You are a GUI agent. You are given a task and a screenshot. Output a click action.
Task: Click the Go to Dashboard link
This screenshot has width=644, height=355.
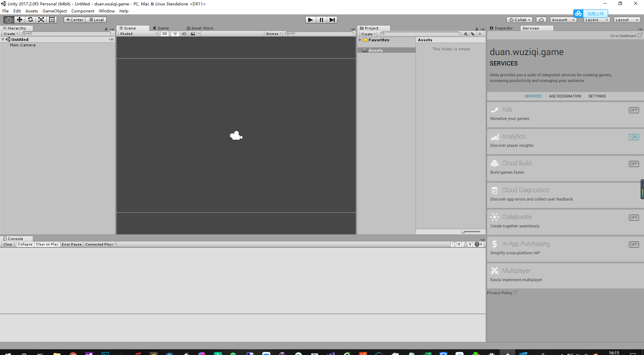coord(624,36)
